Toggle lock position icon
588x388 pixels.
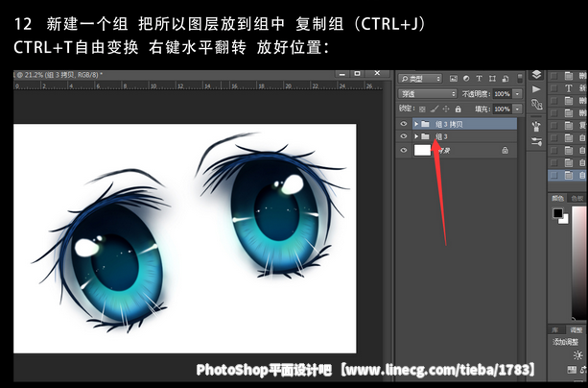coord(446,109)
